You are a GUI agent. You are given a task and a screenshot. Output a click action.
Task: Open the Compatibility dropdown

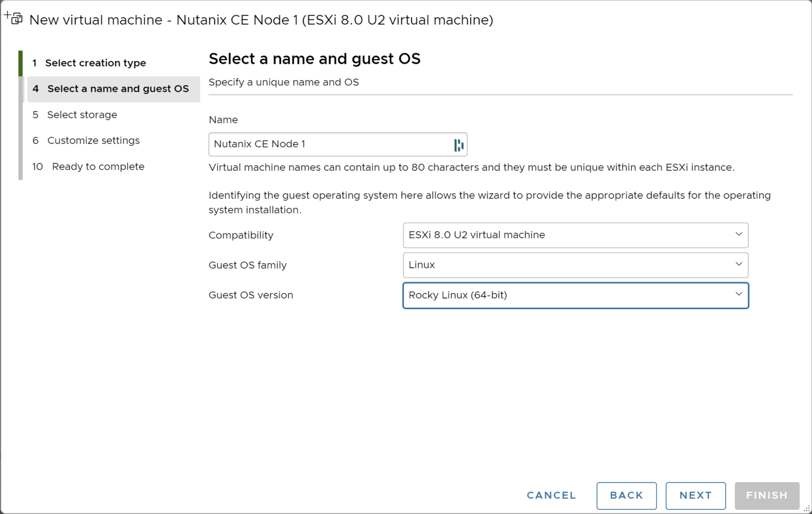tap(575, 235)
